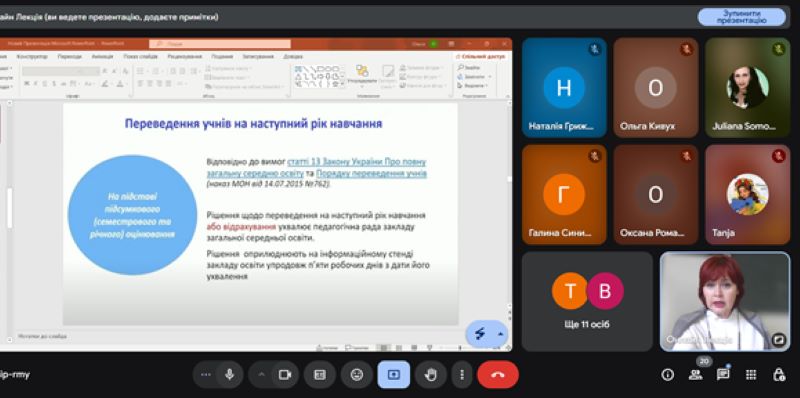Click muted mic icon on Наталія's tile
Image resolution: width=800 pixels, height=398 pixels.
(594, 49)
